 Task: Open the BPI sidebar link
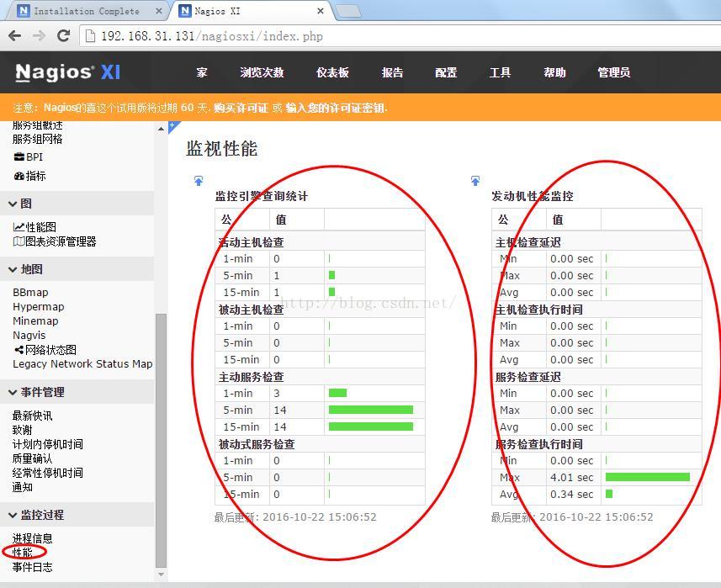click(x=34, y=156)
